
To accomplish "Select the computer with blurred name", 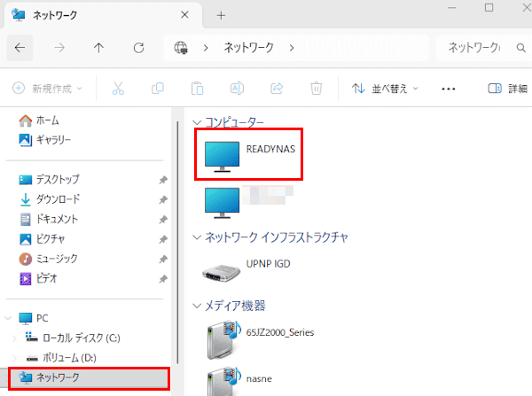I will 248,202.
